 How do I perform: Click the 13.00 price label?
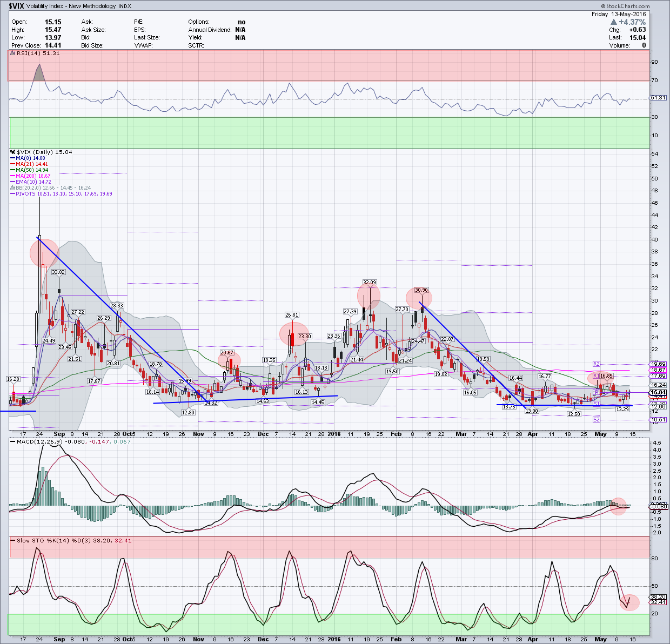[532, 411]
